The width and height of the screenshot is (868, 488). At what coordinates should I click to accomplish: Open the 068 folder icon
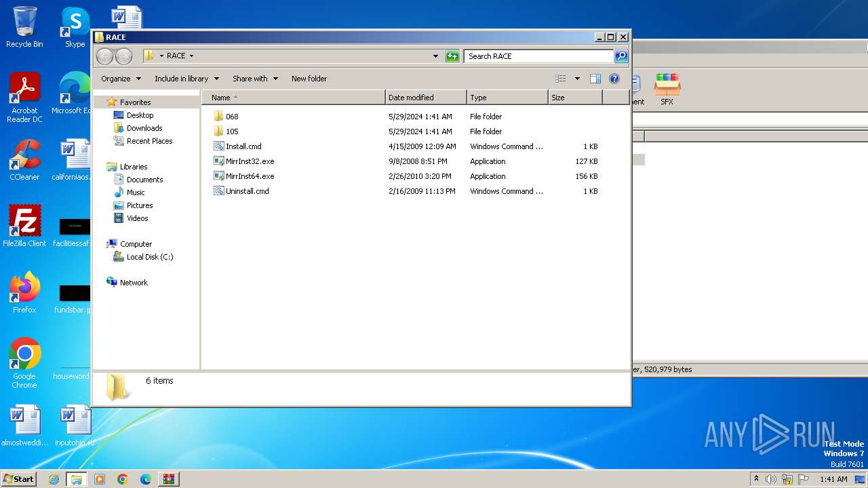pyautogui.click(x=218, y=117)
